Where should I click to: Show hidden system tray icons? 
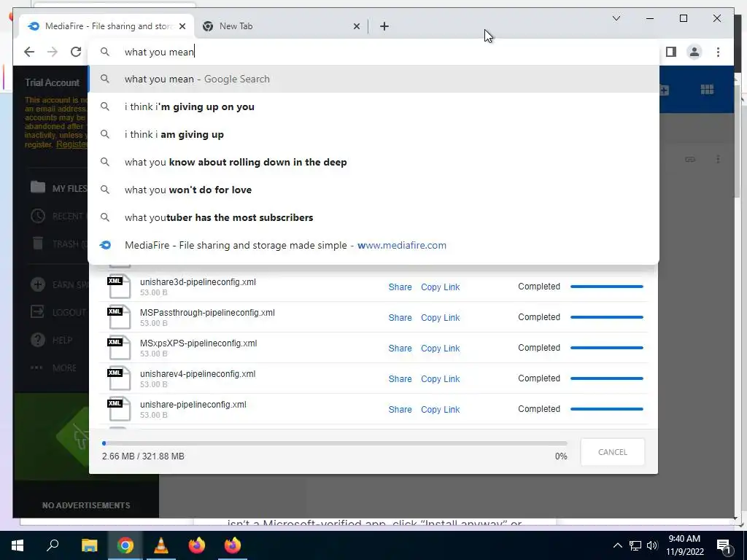[617, 545]
